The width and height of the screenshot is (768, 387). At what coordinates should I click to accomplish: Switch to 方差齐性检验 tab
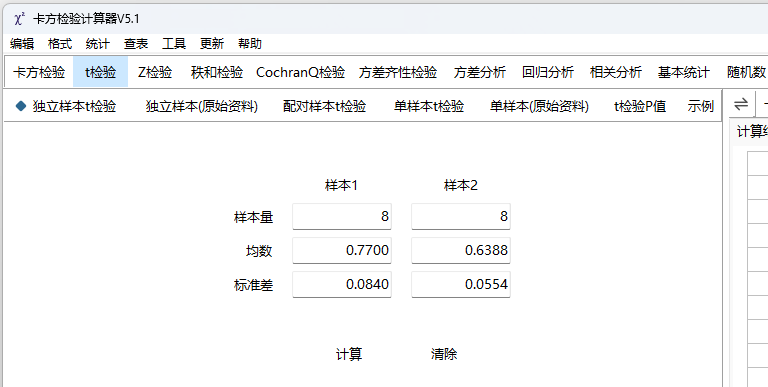(x=398, y=72)
